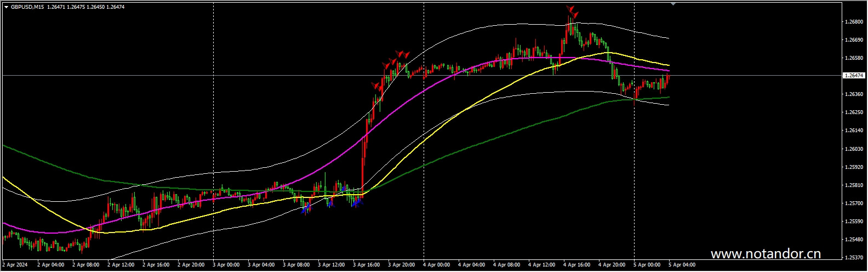The height and width of the screenshot is (272, 868).
Task: Click the '2 Apr 20:00' time axis label
Action: (x=191, y=265)
